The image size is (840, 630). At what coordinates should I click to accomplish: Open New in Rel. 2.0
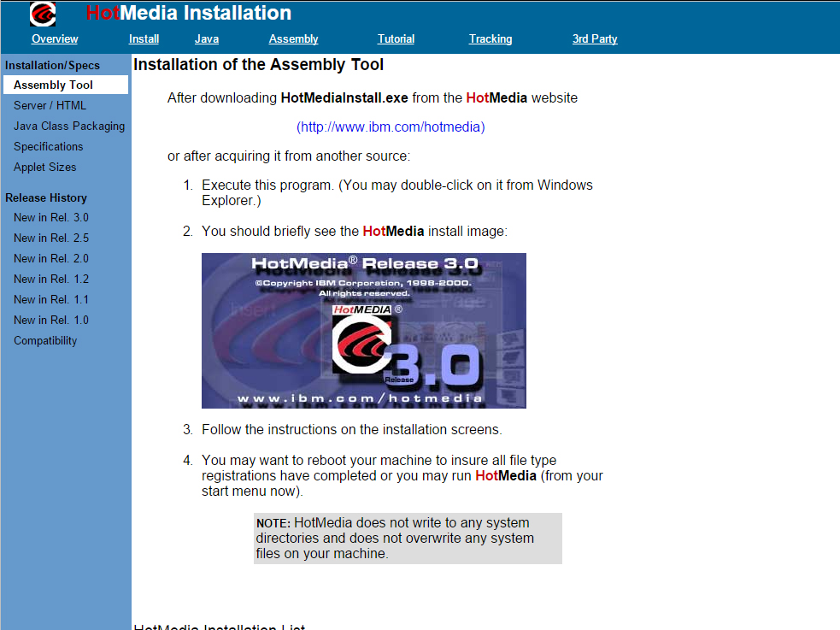51,258
